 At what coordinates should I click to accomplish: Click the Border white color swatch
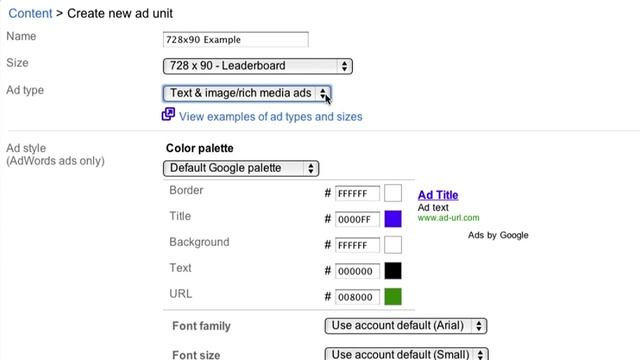(393, 193)
